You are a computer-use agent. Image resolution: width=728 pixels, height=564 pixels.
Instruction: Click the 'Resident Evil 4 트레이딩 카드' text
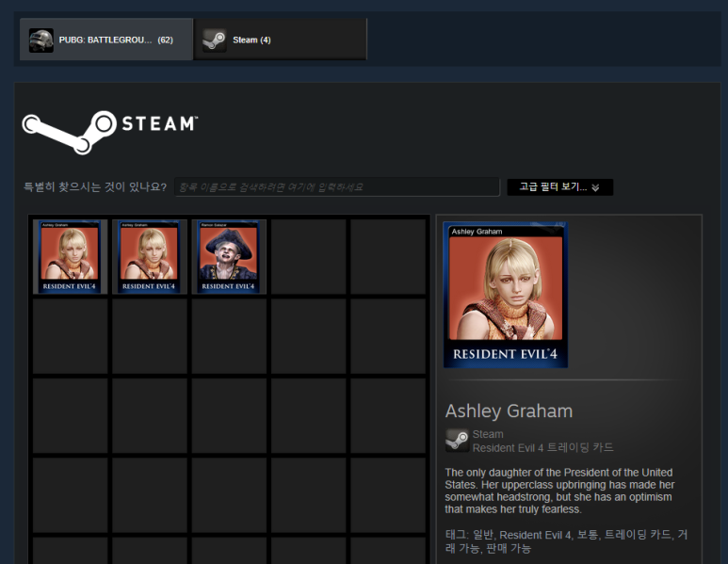(x=542, y=447)
